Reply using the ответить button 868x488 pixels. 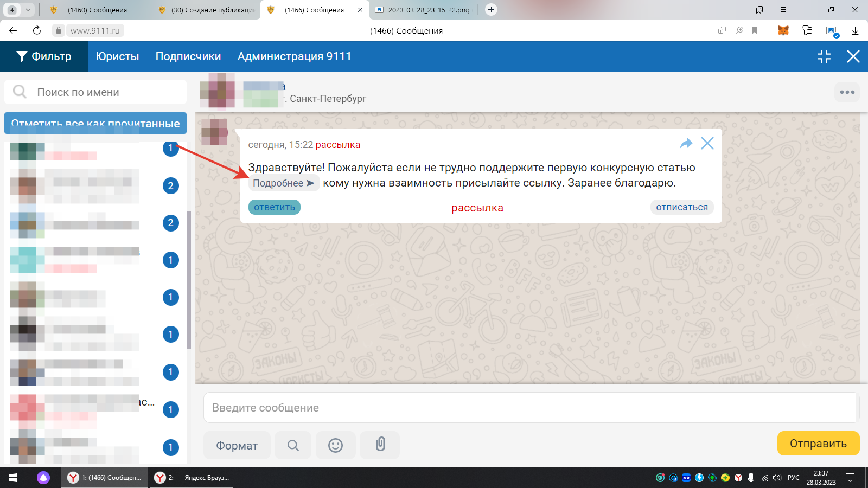pos(274,207)
